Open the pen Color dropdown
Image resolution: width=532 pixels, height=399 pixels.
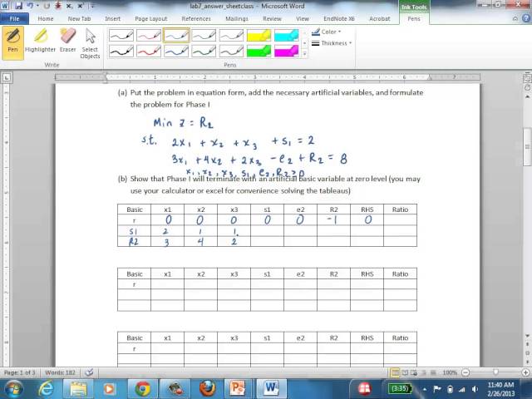[x=327, y=32]
